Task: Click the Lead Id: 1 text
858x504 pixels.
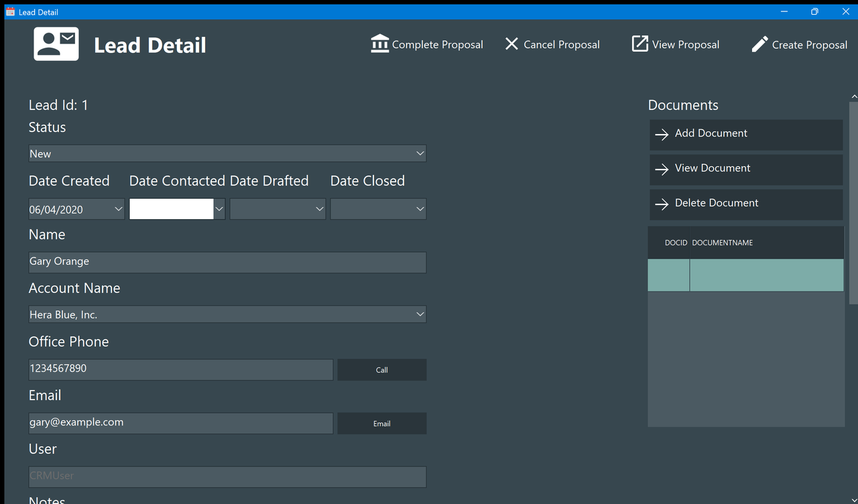Action: coord(58,105)
